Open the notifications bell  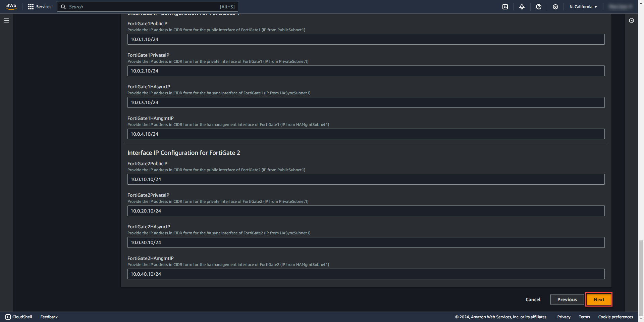click(522, 7)
